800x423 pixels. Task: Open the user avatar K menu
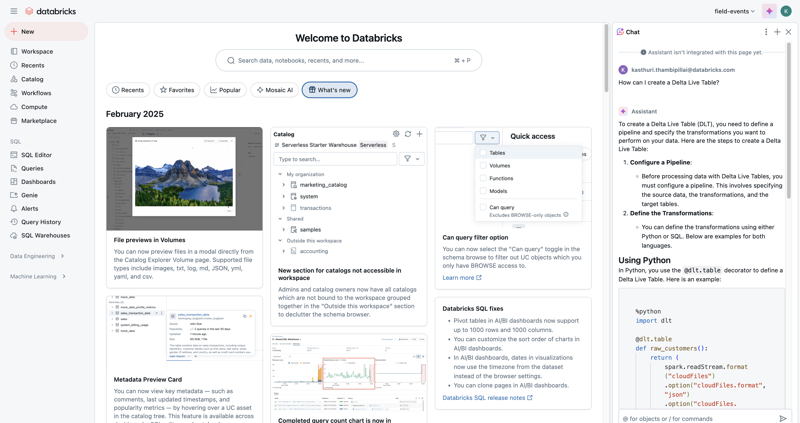(786, 11)
